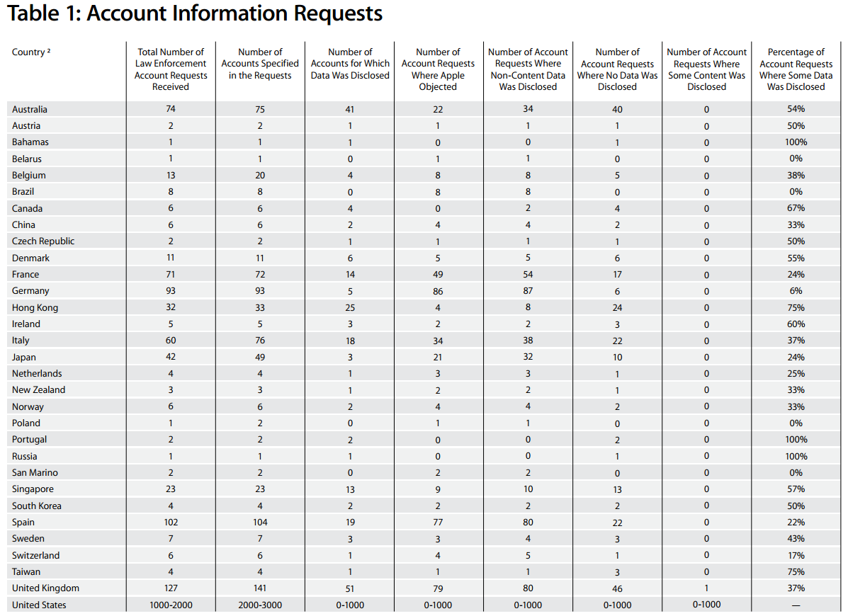Image resolution: width=848 pixels, height=616 pixels.
Task: Click 'Number of Account Requests Where Apple Objected' header
Action: click(438, 69)
